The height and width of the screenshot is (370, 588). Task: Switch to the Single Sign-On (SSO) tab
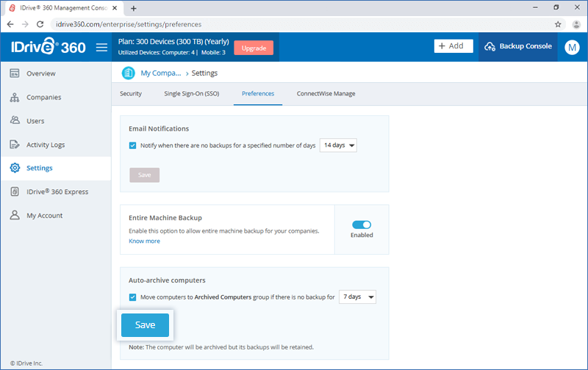click(191, 94)
